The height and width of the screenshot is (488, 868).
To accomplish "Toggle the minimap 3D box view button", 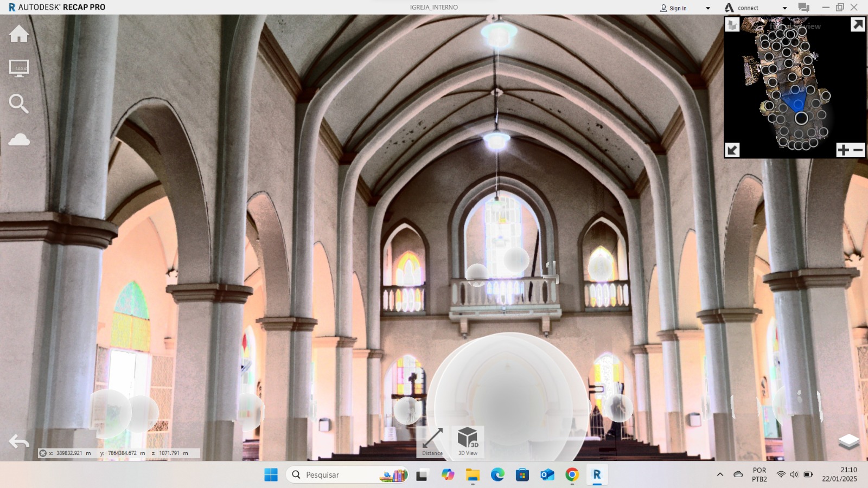I will coord(732,25).
